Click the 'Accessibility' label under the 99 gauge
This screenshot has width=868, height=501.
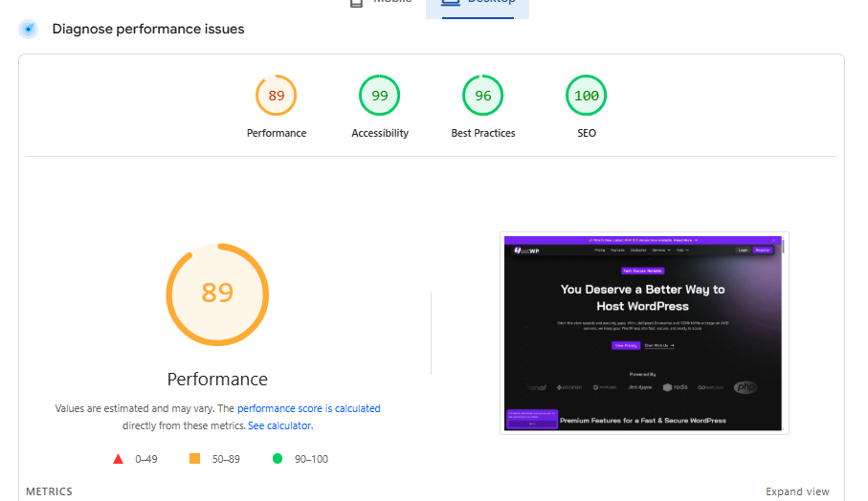click(x=380, y=133)
